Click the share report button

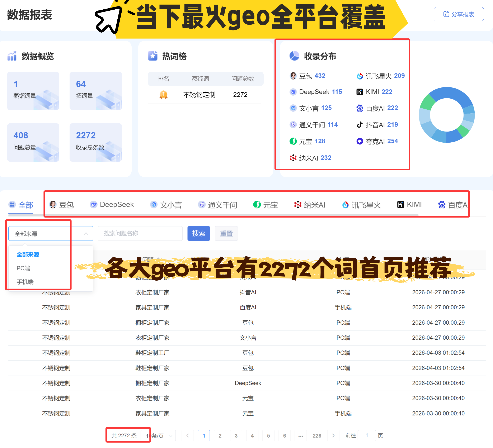pos(459,14)
